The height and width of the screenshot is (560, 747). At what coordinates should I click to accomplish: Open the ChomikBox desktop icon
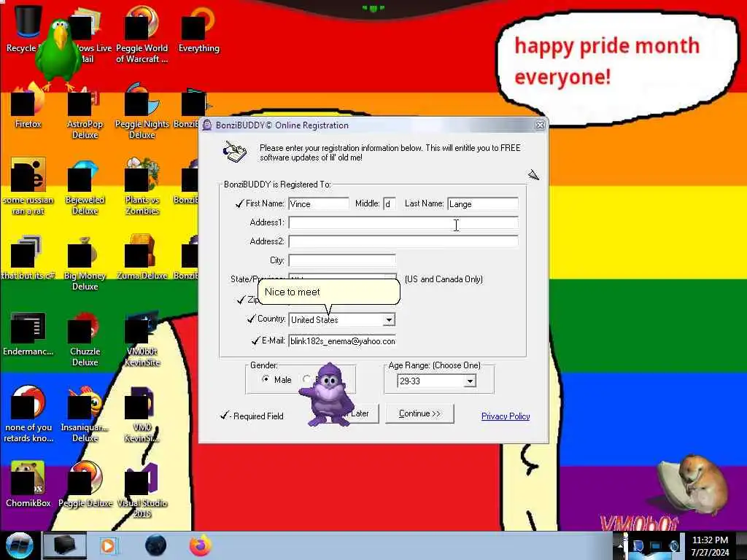(x=28, y=485)
